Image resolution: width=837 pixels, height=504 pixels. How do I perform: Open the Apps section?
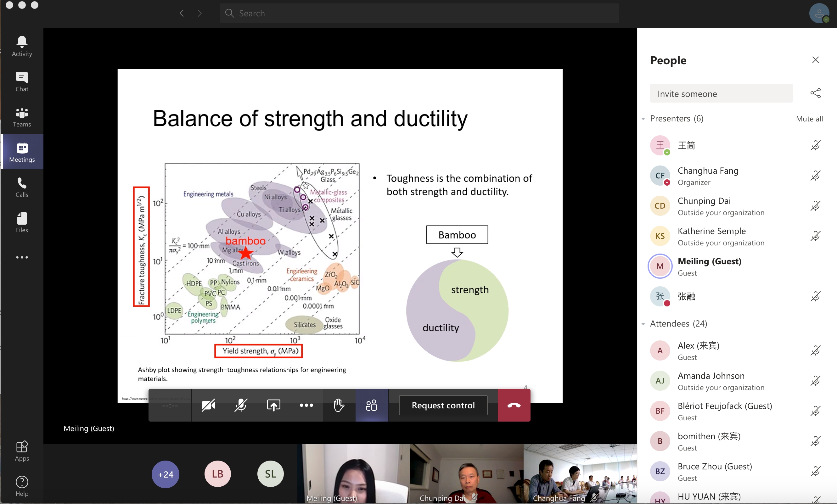click(x=22, y=451)
